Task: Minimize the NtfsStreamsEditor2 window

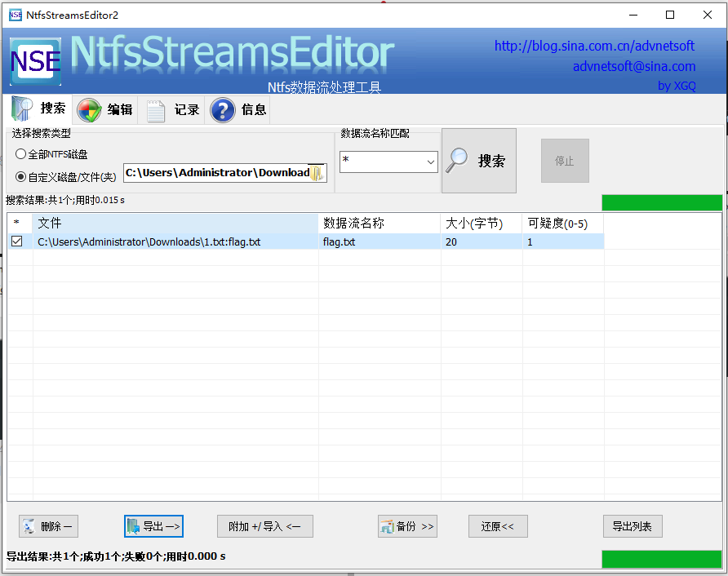Action: pos(633,15)
